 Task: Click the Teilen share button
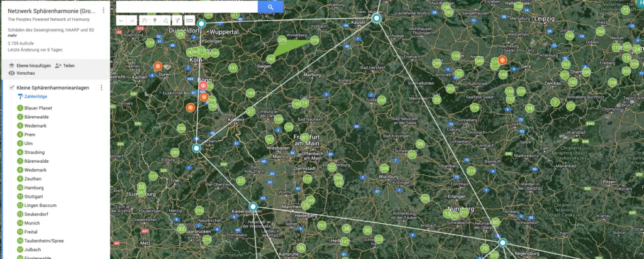tap(65, 65)
